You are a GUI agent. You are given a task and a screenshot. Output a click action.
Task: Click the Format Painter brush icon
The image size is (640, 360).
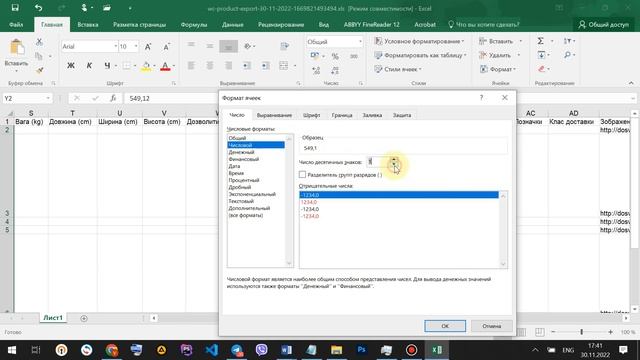click(39, 70)
